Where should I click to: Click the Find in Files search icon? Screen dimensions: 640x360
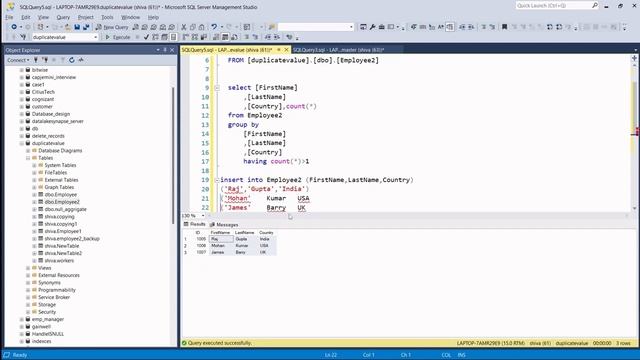tap(272, 27)
